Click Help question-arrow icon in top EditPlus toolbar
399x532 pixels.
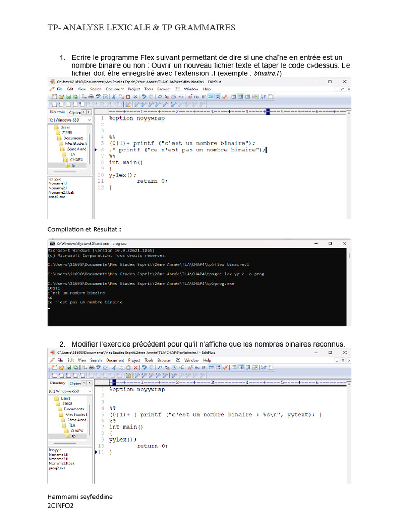click(263, 97)
